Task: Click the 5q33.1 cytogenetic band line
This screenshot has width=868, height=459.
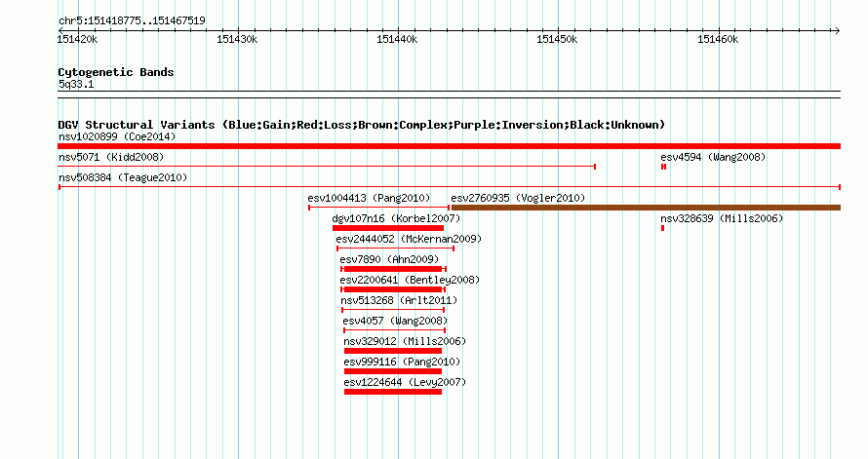Action: click(x=449, y=95)
